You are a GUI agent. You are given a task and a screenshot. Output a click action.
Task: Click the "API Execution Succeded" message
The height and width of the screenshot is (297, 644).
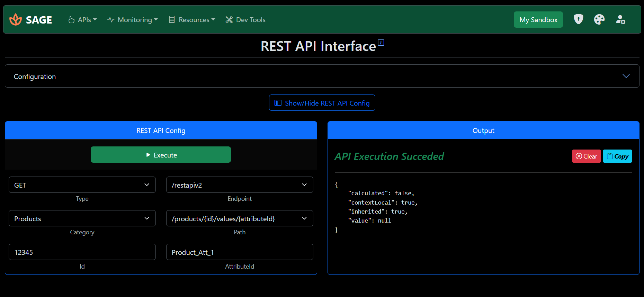click(389, 156)
